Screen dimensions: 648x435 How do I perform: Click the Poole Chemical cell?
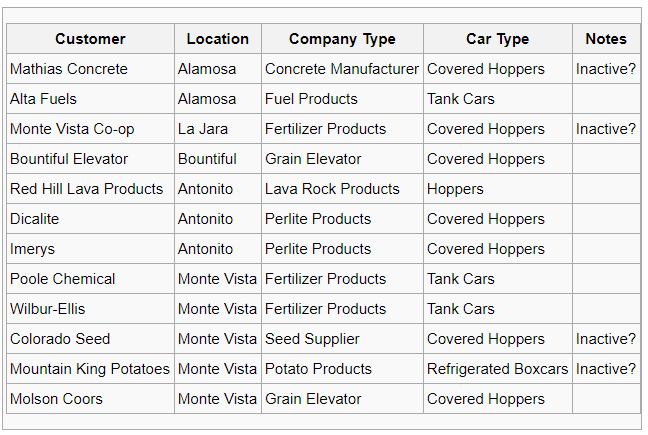91,279
